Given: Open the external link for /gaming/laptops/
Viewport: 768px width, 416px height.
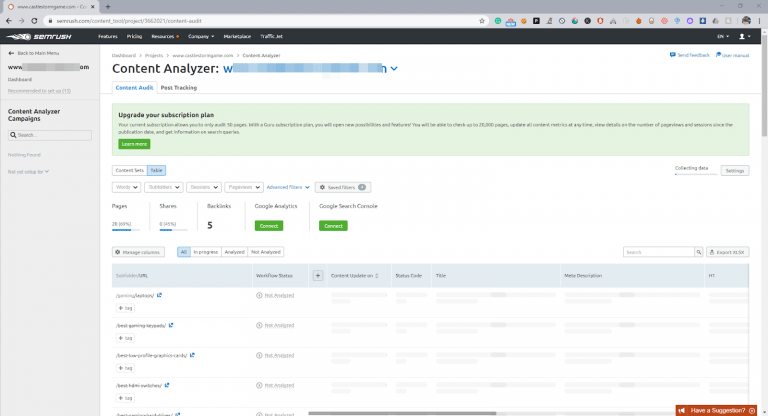Looking at the screenshot, I should click(x=160, y=295).
